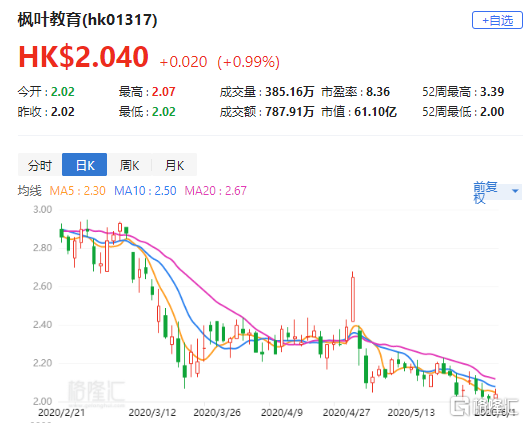
Task: Open the 周K weekly chart tab
Action: pos(130,165)
